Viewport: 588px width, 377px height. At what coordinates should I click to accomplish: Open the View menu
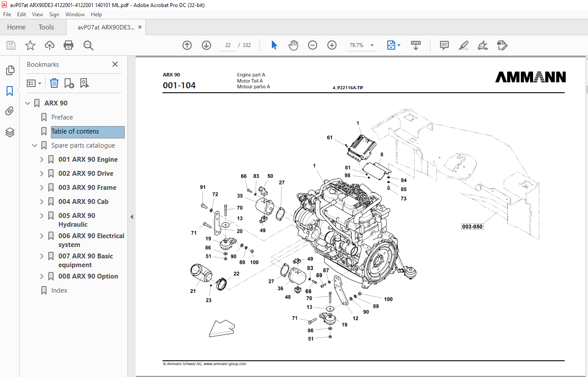(x=38, y=14)
